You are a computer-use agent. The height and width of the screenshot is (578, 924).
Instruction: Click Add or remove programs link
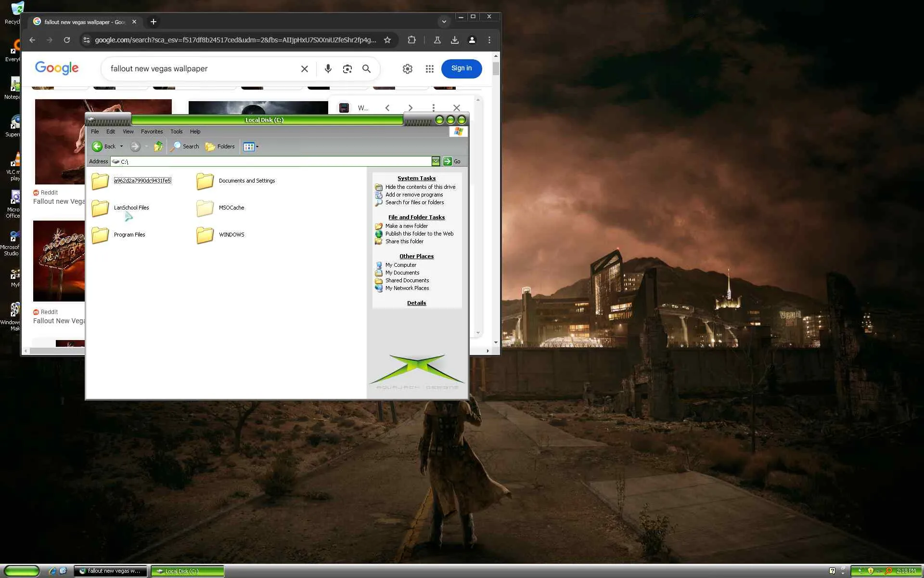pos(414,195)
